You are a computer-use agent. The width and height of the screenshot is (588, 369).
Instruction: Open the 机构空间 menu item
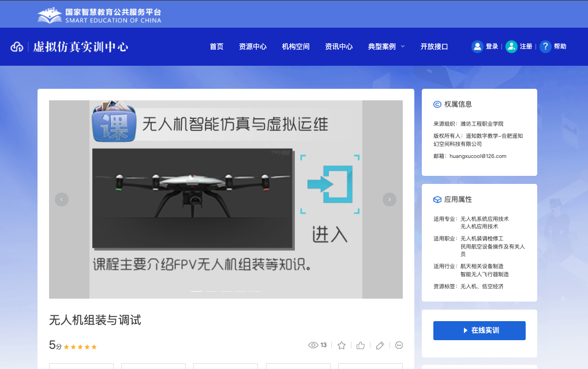tap(296, 47)
